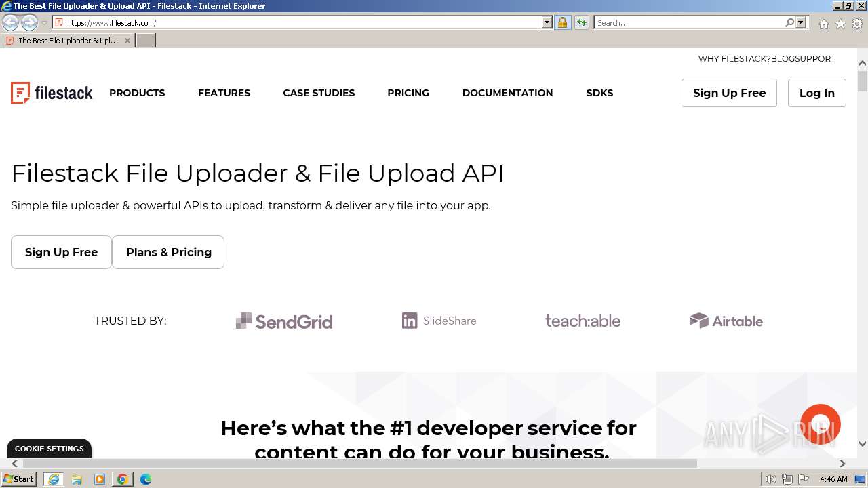The image size is (868, 488).
Task: Click the Airtable logo
Action: coord(726,321)
